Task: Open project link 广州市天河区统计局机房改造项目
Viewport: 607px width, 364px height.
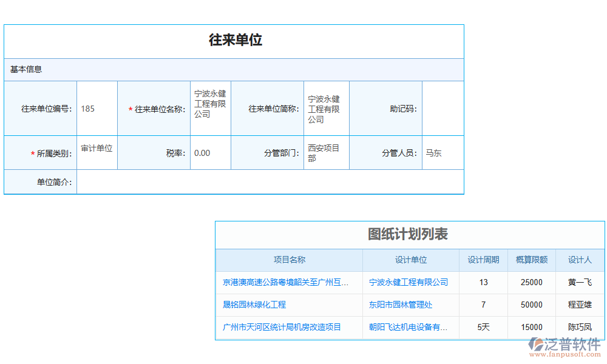Action: (x=282, y=328)
